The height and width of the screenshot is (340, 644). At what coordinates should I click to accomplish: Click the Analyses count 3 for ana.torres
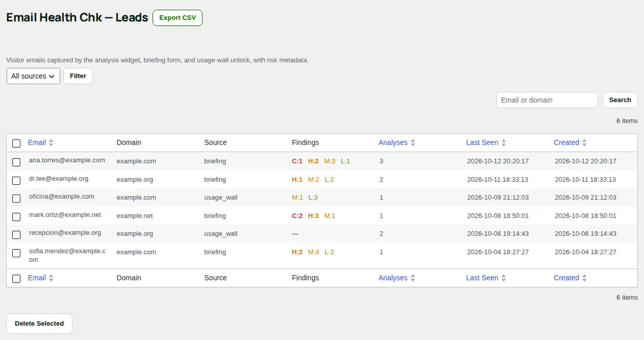pyautogui.click(x=382, y=161)
